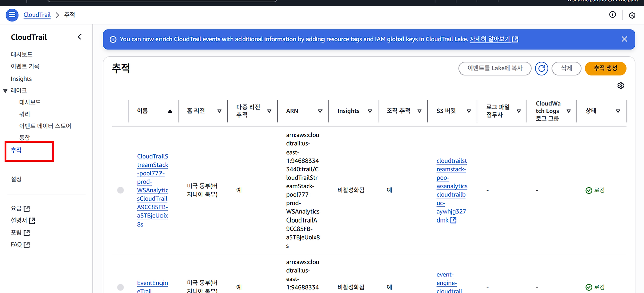Refresh the trails list with the refresh icon
Screen dimensions: 644x293
pos(541,68)
